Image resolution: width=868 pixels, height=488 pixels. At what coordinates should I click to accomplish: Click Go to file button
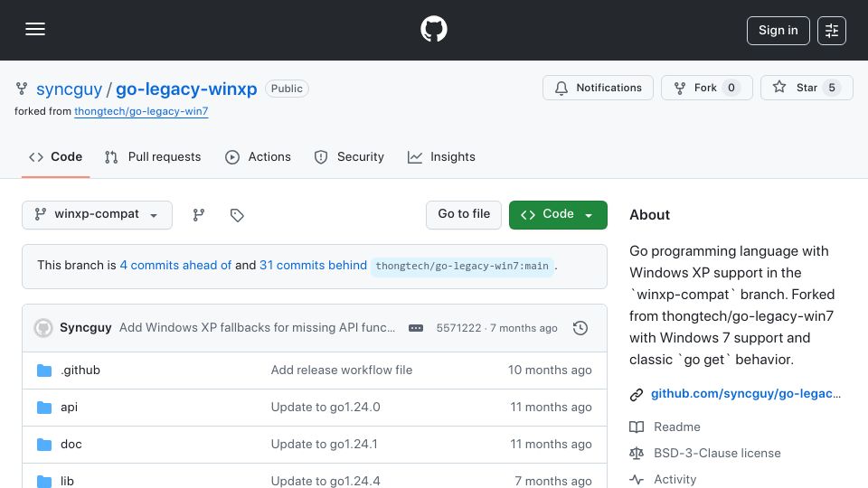[464, 215]
